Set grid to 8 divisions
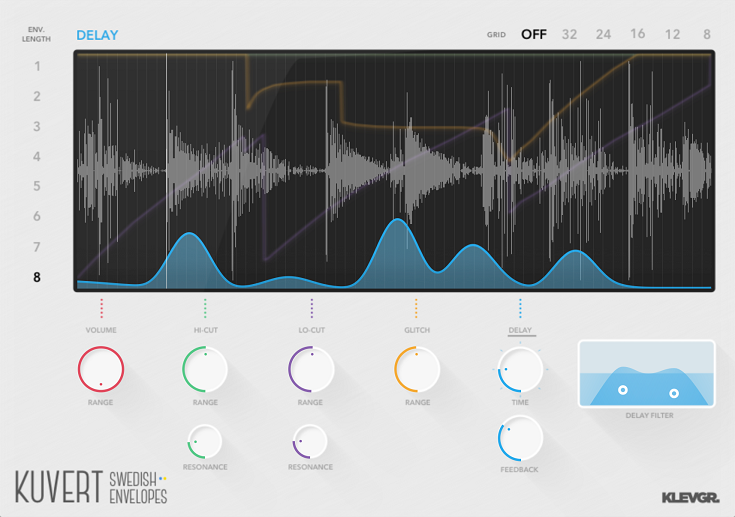This screenshot has width=735, height=517. coord(707,34)
